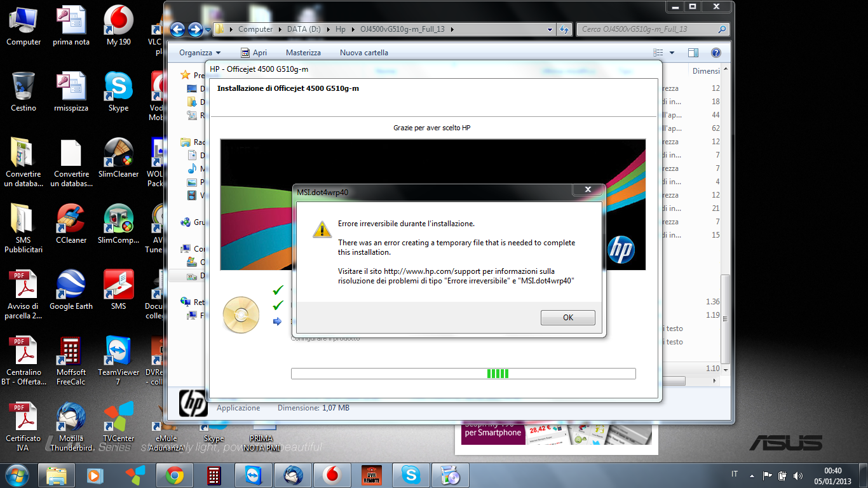Click Masterizza in the Explorer toolbar

[303, 53]
